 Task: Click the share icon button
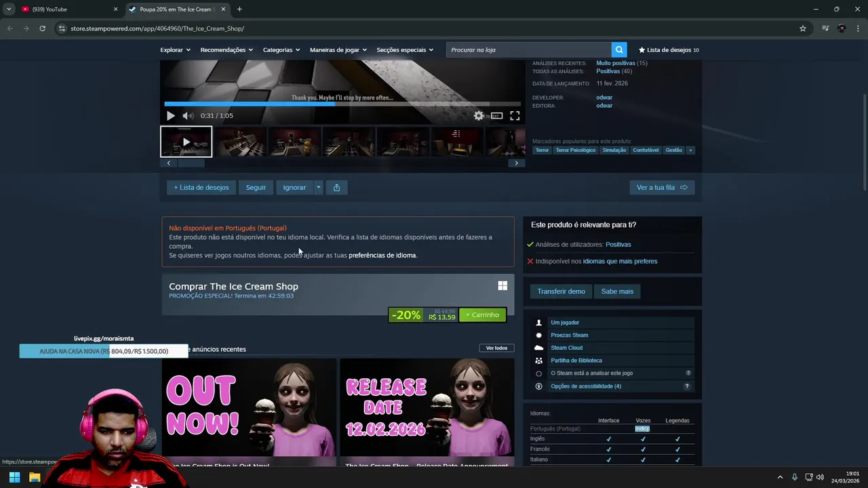click(x=336, y=188)
